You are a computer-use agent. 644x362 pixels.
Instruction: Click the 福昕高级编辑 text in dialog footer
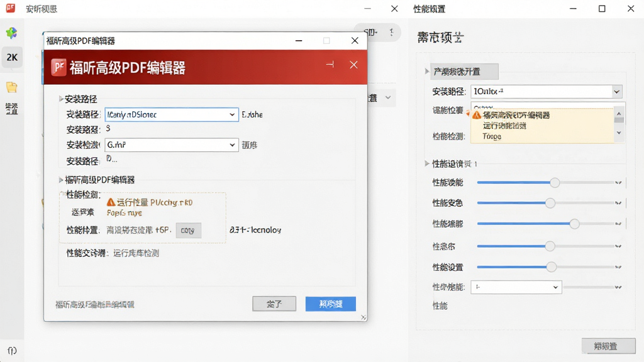tap(95, 305)
